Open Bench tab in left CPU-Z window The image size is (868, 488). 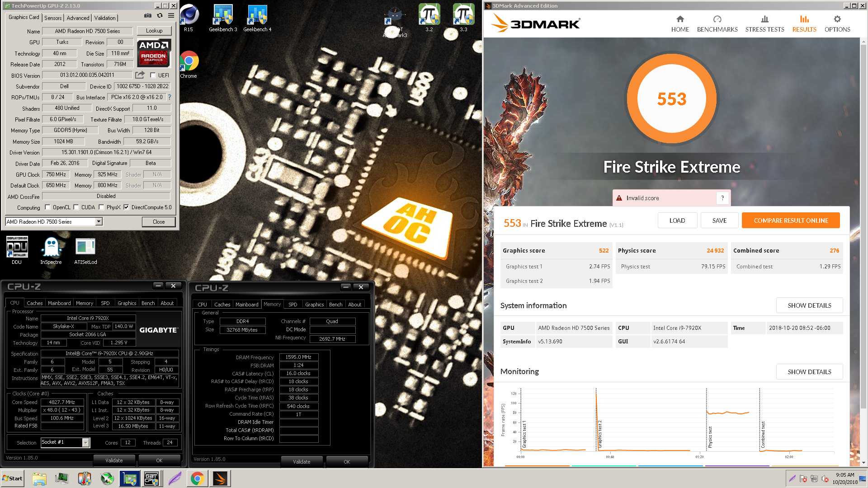click(x=148, y=303)
